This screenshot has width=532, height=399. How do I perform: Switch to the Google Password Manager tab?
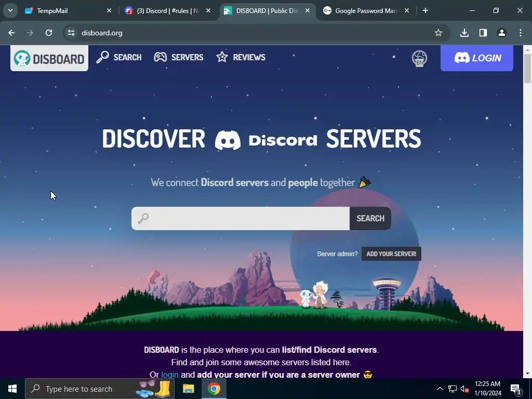(x=366, y=11)
